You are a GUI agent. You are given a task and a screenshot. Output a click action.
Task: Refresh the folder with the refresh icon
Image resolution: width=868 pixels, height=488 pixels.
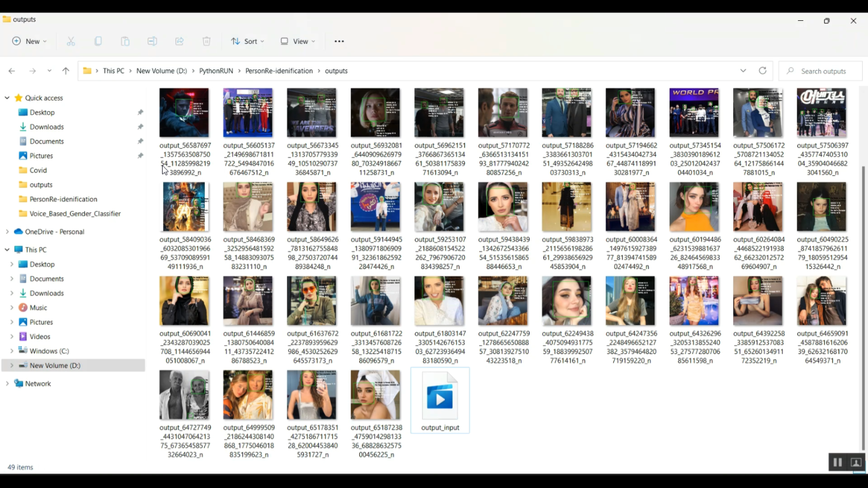pos(763,71)
